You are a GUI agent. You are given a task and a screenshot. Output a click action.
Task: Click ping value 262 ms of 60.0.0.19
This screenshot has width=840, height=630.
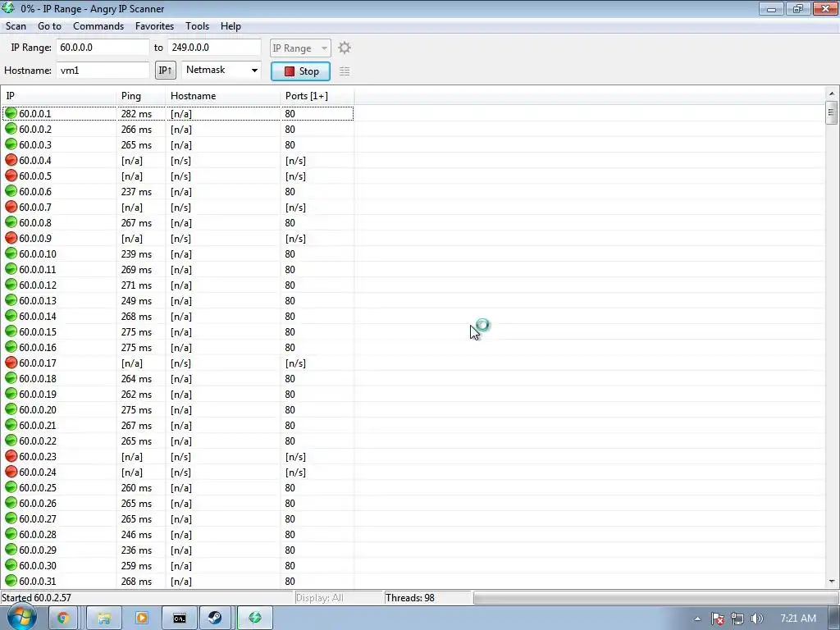(x=136, y=394)
